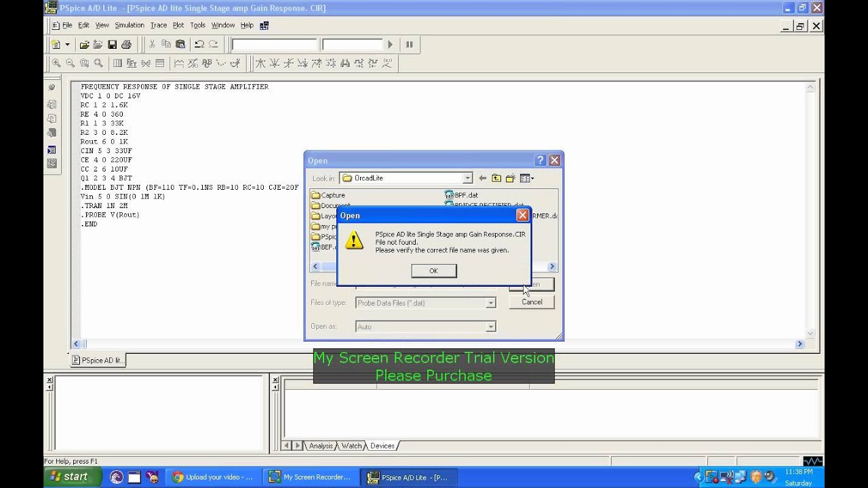The height and width of the screenshot is (488, 868).
Task: Click Create New Folder icon in Open dialog
Action: pyautogui.click(x=511, y=178)
